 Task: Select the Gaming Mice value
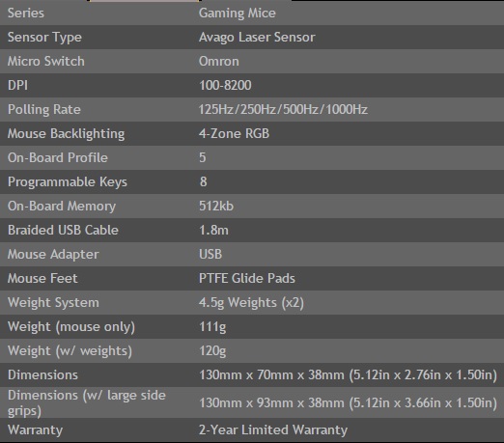[238, 14]
